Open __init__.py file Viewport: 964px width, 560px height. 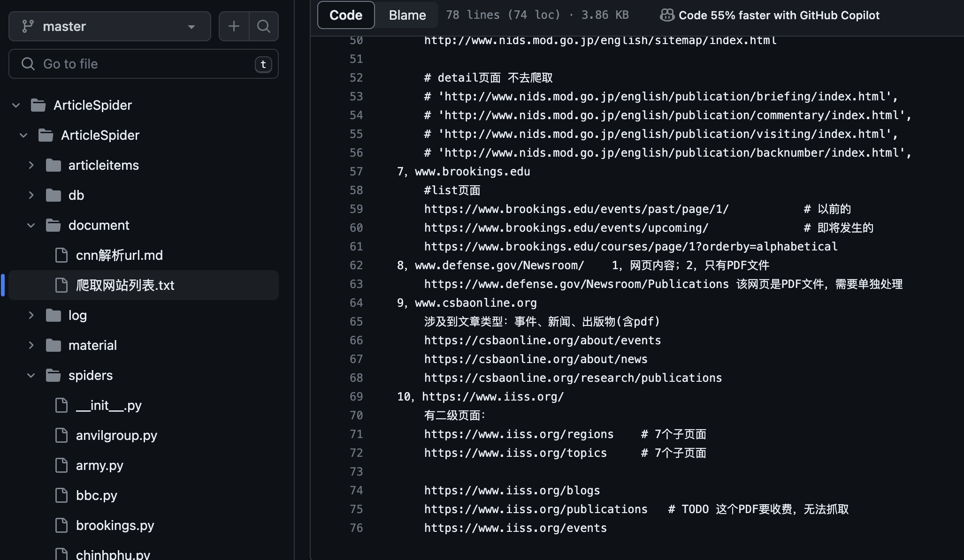tap(109, 405)
